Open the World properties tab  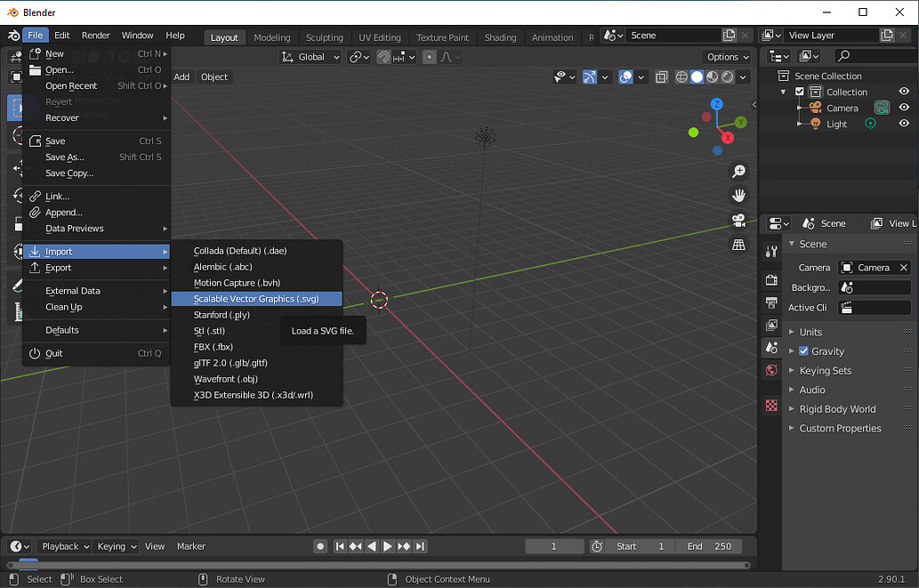point(770,370)
